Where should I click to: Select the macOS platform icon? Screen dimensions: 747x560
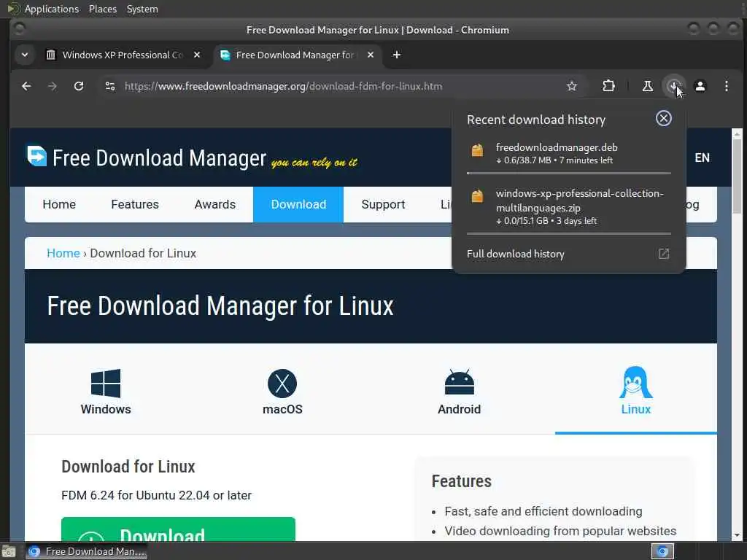[x=282, y=384]
